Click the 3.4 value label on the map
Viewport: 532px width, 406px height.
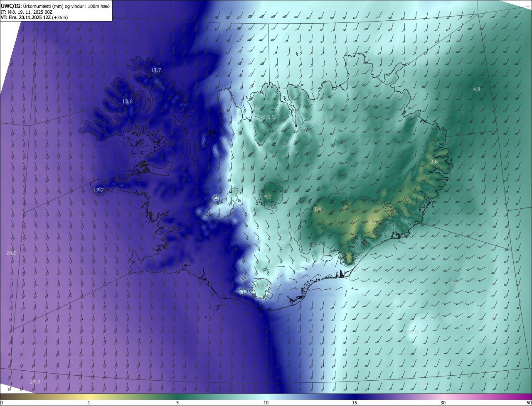pyautogui.click(x=317, y=210)
